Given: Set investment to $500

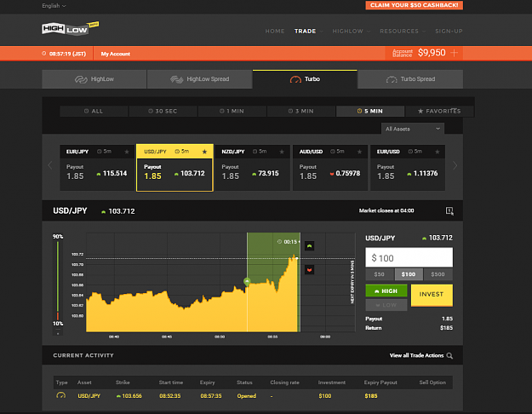Looking at the screenshot, I should click(x=438, y=274).
